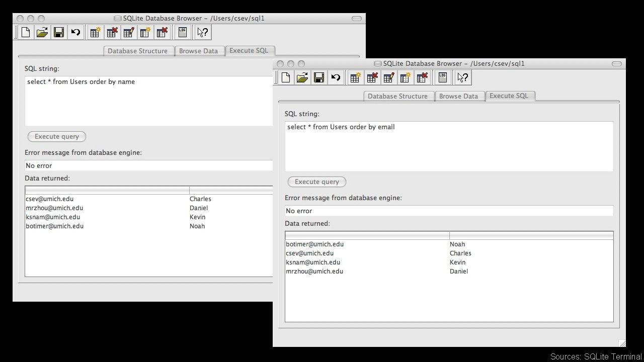
Task: Click Revert changes arrow in the front window
Action: click(336, 77)
